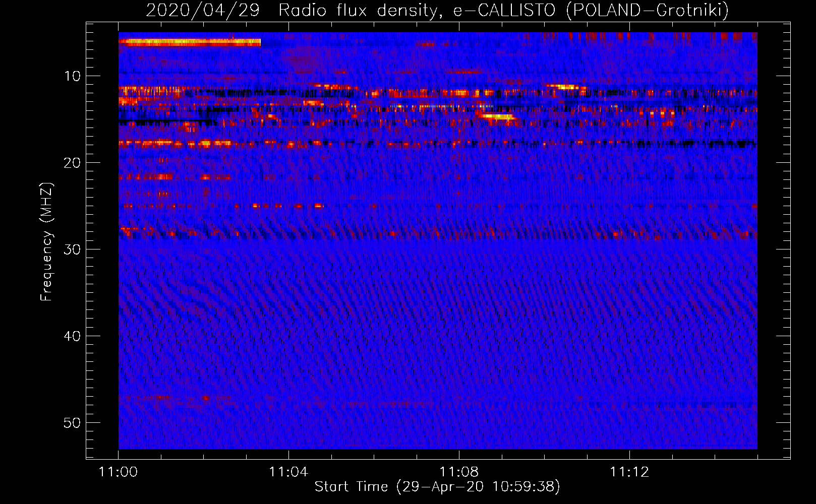816x504 pixels.
Task: Click the time tick label '11:04'
Action: [x=288, y=472]
